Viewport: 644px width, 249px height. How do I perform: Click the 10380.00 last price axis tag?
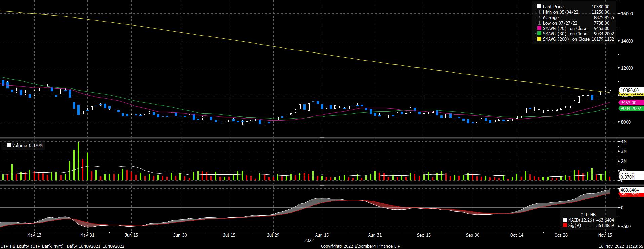click(x=631, y=90)
